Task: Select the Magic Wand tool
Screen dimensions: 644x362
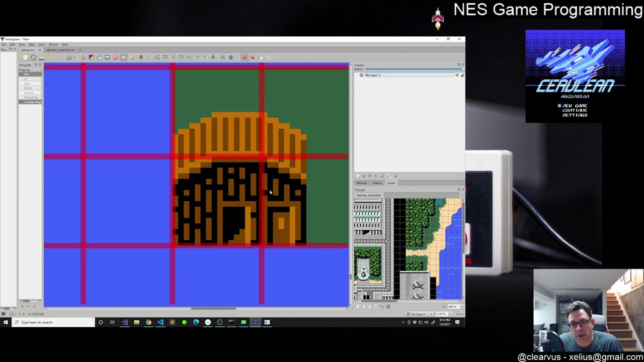Action: 132,57
